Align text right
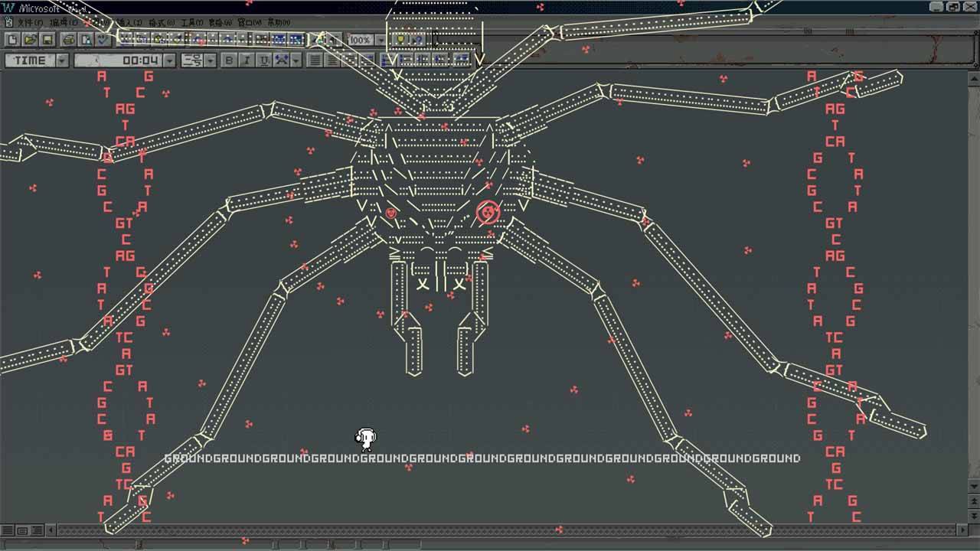The image size is (980, 551). tap(350, 60)
